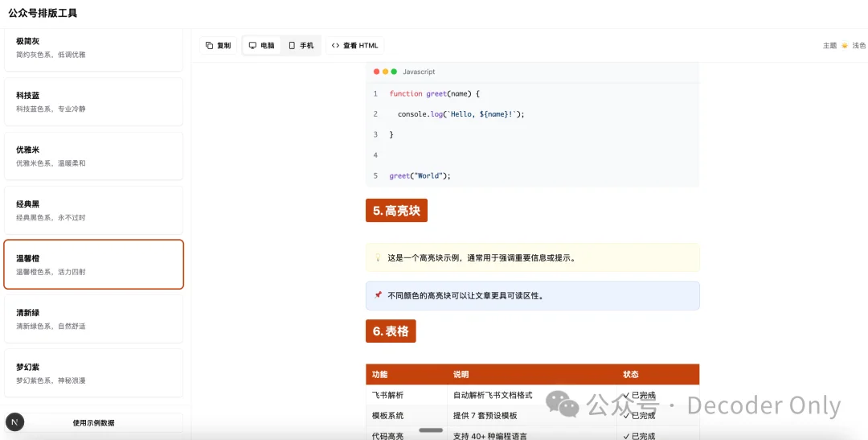Click the Javascript code block label
This screenshot has height=440, width=868.
click(419, 72)
